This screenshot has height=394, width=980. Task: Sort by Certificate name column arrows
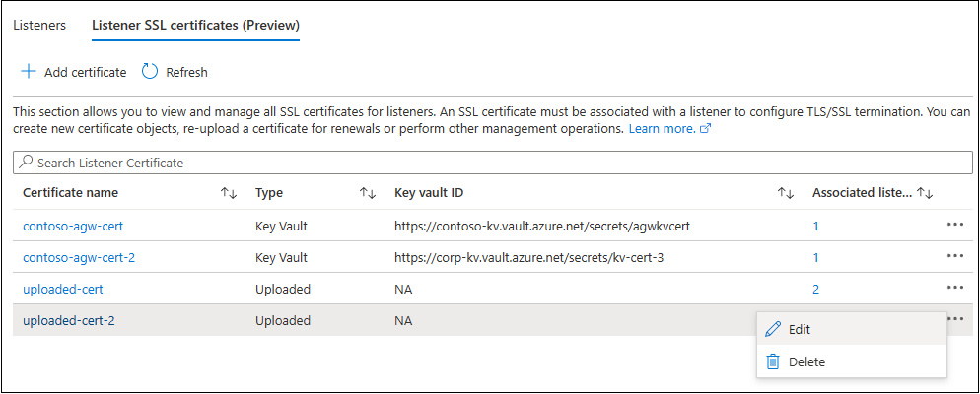(x=229, y=194)
